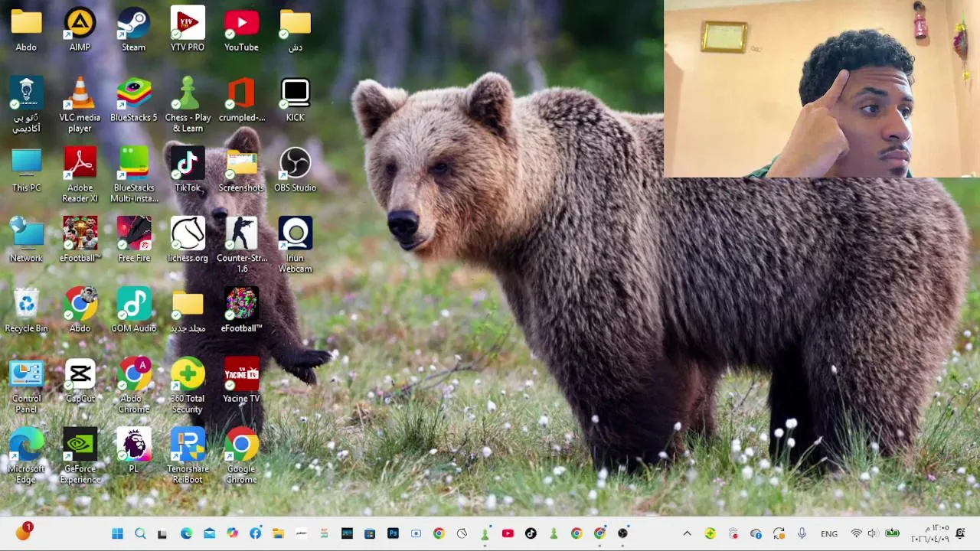This screenshot has width=980, height=551.
Task: Open YouTube from the taskbar
Action: [x=508, y=533]
